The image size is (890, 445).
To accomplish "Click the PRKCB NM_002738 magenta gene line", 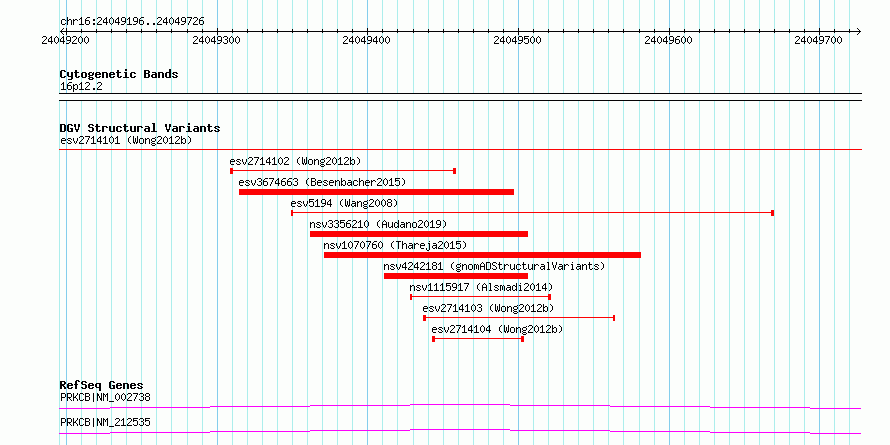I will click(460, 406).
